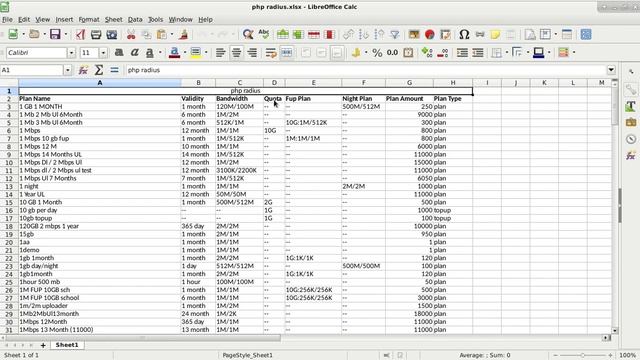Select row 14 header
This screenshot has height=360, width=640.
pos(9,194)
